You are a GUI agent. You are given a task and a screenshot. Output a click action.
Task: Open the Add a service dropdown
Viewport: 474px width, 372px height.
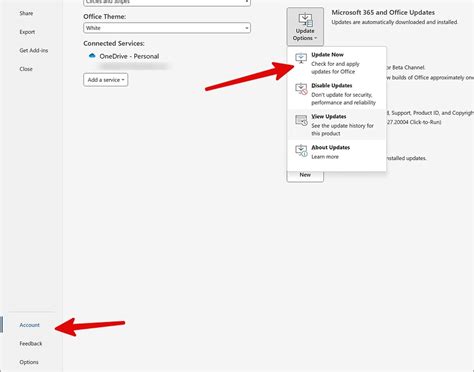tap(106, 80)
